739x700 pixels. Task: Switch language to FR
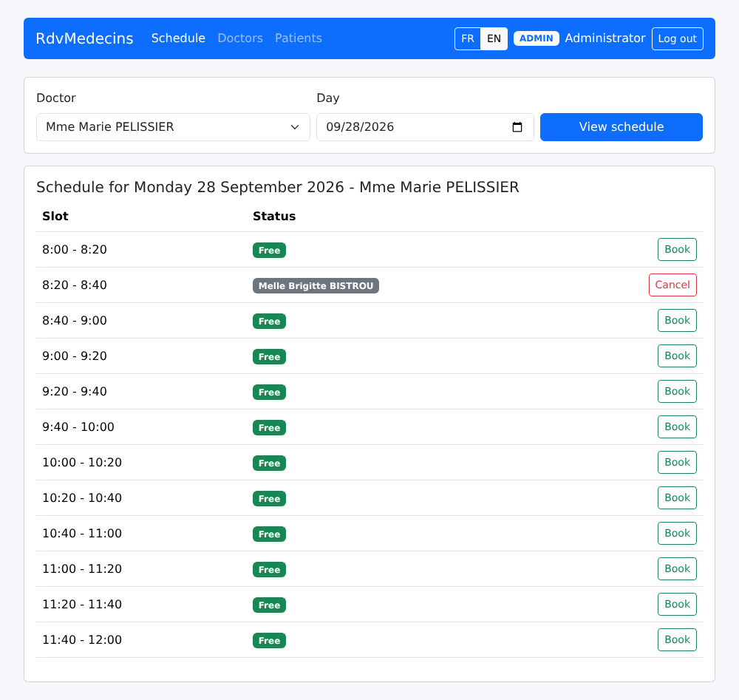[468, 38]
